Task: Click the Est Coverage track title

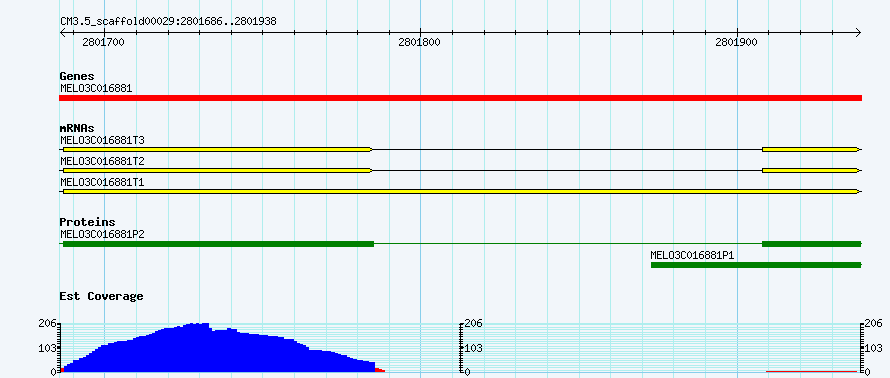Action: (x=102, y=296)
